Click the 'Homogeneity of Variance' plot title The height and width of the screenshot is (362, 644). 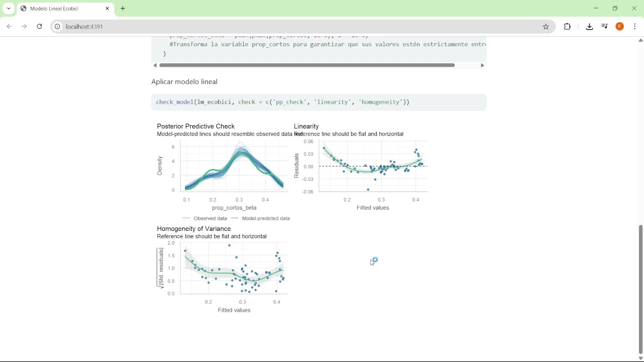click(194, 229)
